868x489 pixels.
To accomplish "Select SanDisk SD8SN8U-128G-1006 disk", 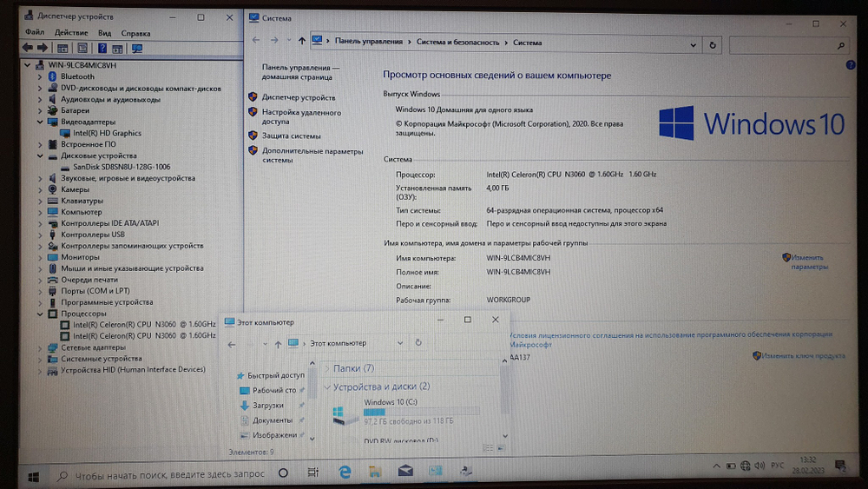I will 122,167.
